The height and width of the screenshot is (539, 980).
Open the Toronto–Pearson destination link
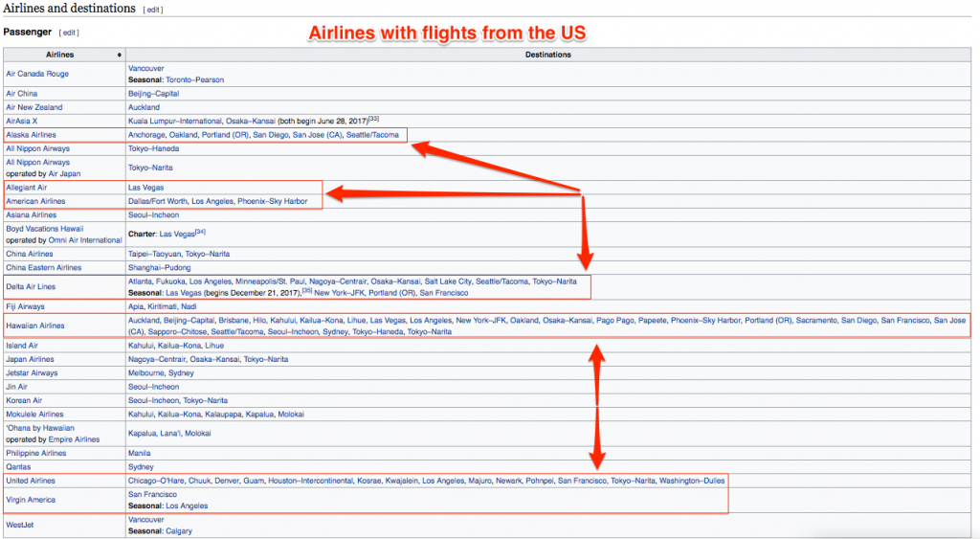(194, 79)
